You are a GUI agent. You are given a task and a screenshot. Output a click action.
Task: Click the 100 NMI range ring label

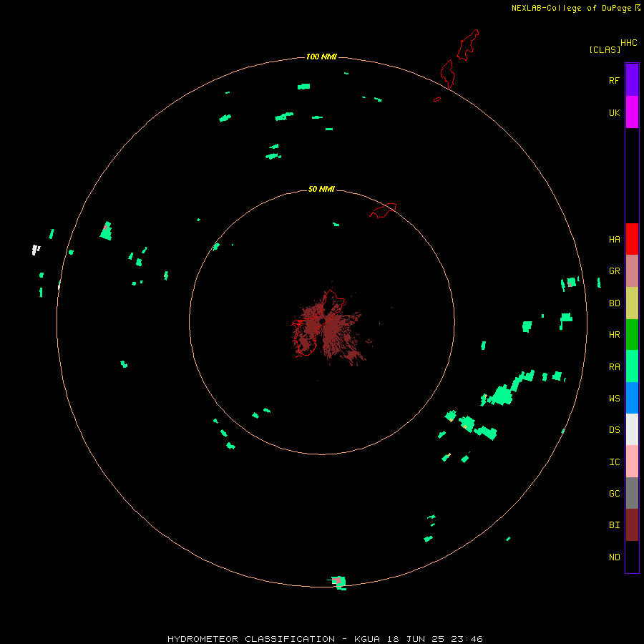click(321, 57)
